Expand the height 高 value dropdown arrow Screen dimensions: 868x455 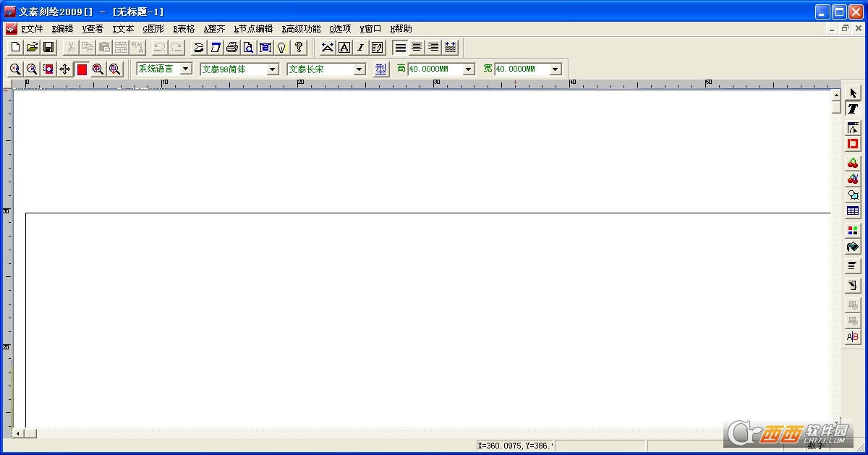pos(468,69)
